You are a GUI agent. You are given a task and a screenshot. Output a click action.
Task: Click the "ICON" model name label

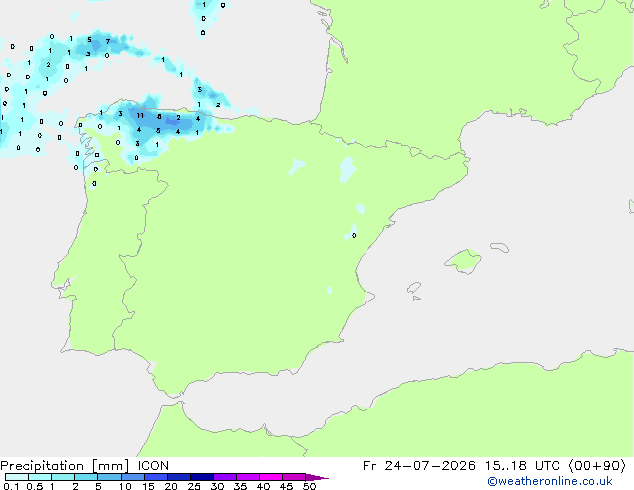click(153, 466)
